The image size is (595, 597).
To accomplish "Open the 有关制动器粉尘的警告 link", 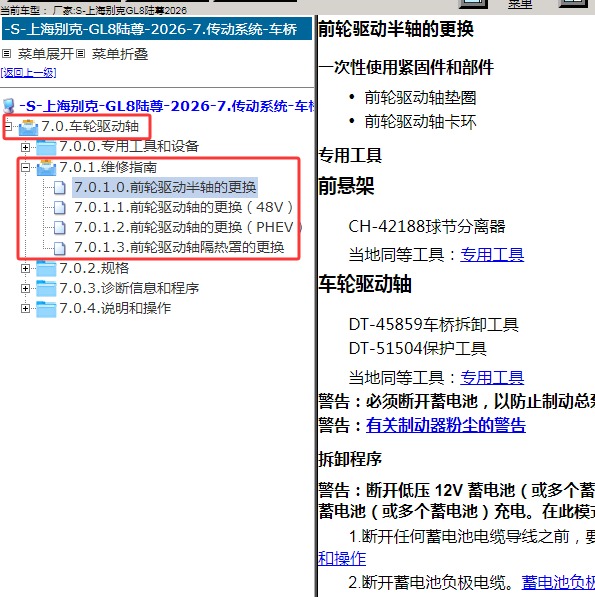I will coord(446,425).
